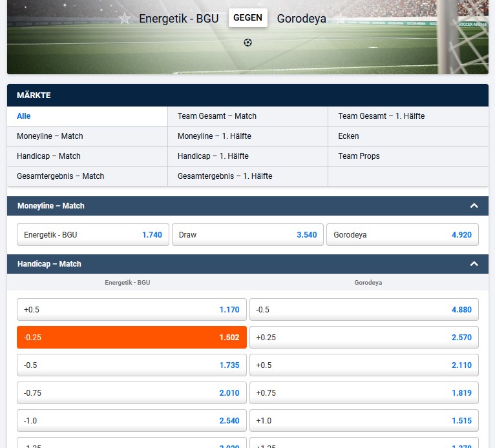Select Gorodeya +1.0 handicap at 1.515
495x448 pixels.
click(364, 421)
